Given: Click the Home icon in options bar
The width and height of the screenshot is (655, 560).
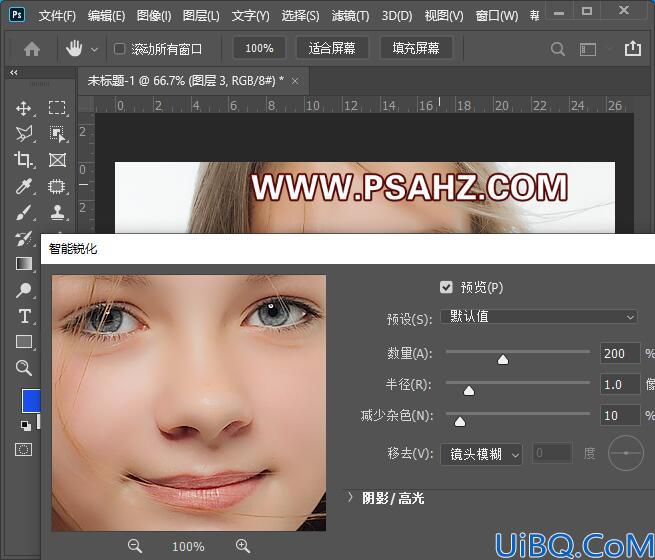Looking at the screenshot, I should pos(32,49).
